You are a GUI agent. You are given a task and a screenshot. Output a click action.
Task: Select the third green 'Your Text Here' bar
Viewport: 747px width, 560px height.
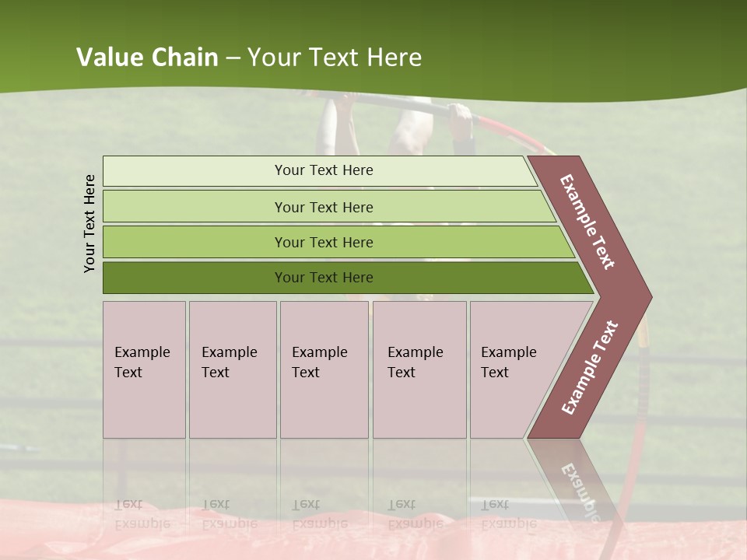coord(338,242)
